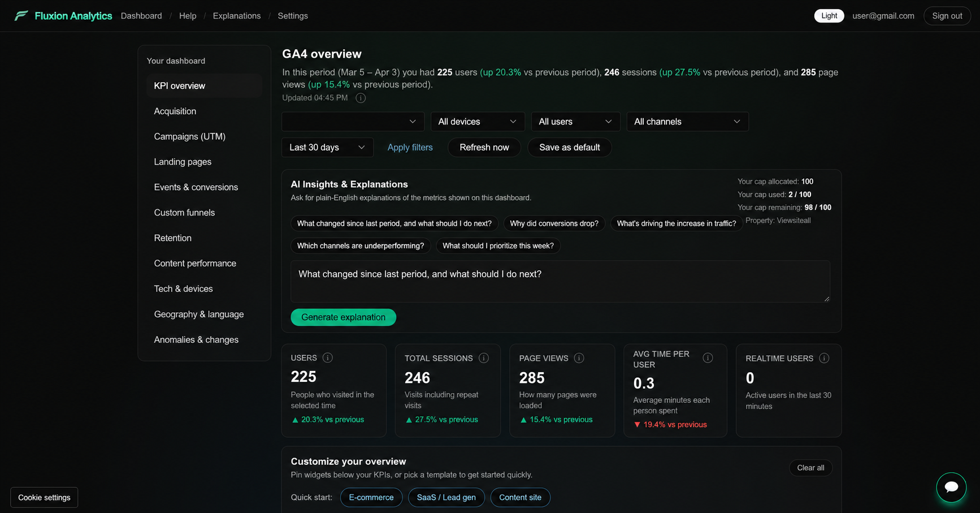Click the textarea resize handle corner
The image size is (980, 513).
(x=826, y=298)
